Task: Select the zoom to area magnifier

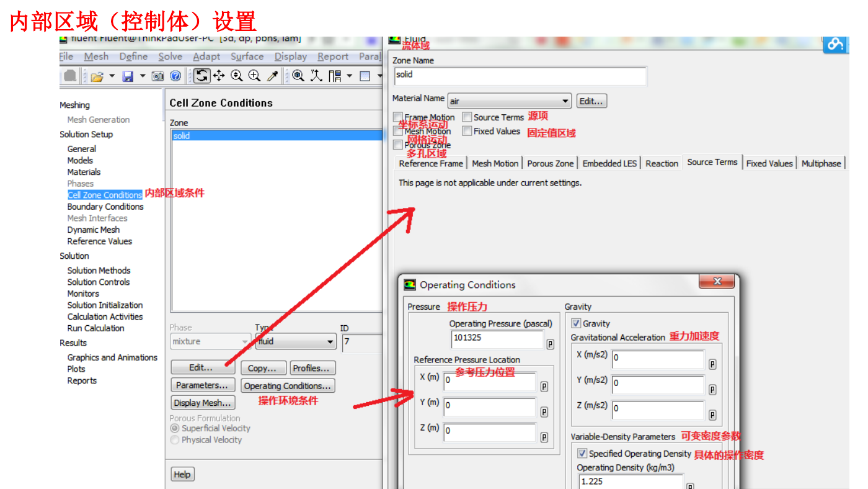Action: (254, 76)
